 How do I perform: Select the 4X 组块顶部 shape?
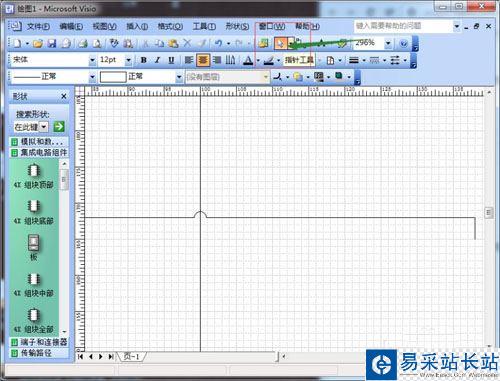coord(33,176)
